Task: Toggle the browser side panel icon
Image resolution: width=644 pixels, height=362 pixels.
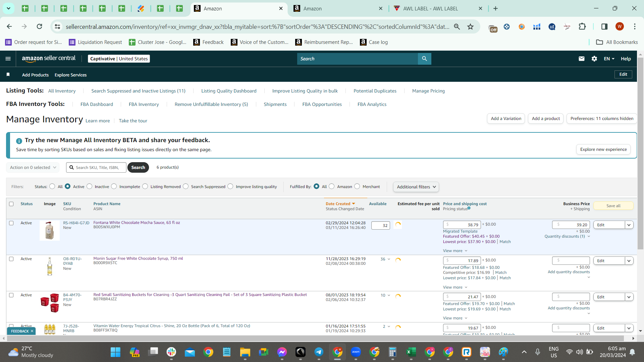Action: [x=604, y=26]
